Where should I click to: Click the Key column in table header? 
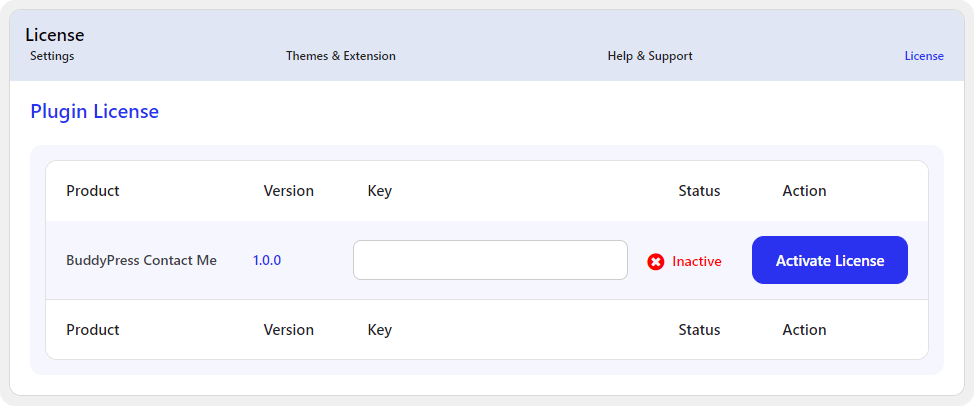click(380, 191)
